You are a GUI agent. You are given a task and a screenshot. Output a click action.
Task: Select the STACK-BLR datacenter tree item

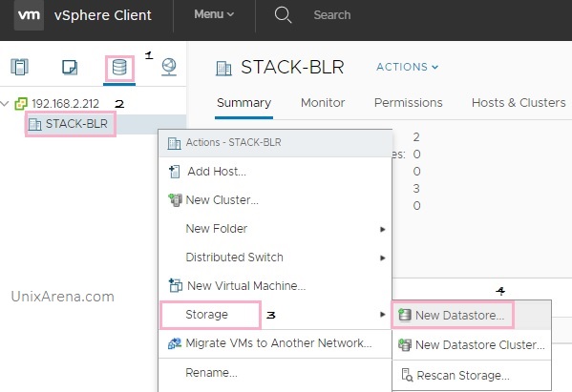76,124
